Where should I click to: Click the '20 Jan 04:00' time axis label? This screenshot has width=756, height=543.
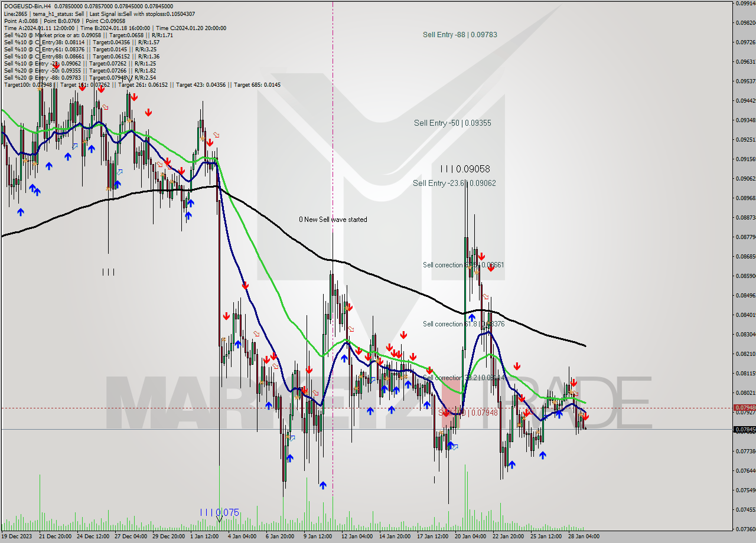point(471,536)
